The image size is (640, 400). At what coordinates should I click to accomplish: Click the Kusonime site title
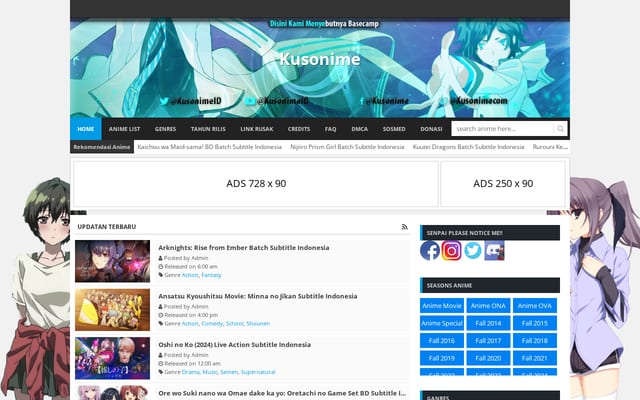coord(320,59)
